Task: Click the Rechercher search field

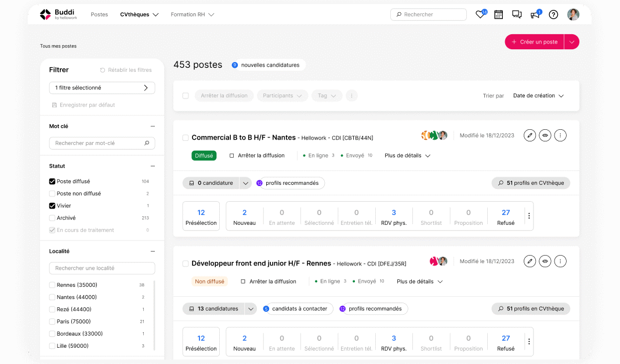Action: click(428, 14)
